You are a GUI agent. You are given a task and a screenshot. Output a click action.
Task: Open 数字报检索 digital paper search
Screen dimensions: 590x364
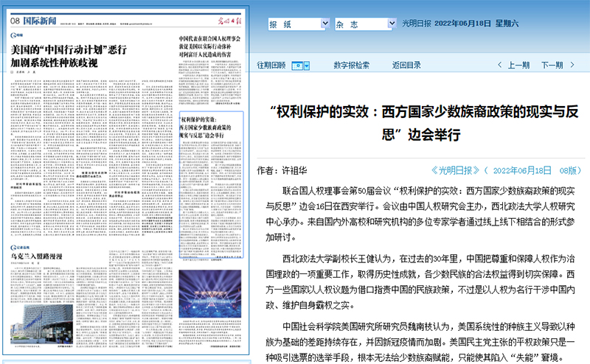352,65
